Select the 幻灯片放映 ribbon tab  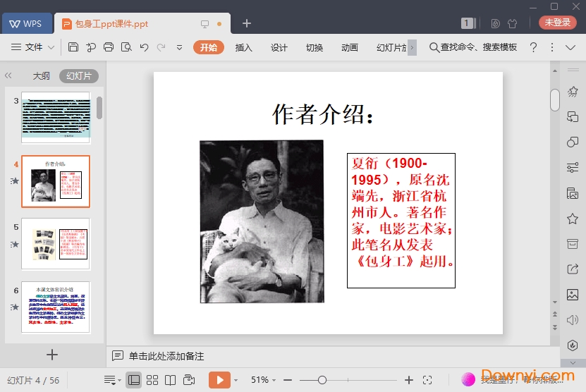click(391, 47)
